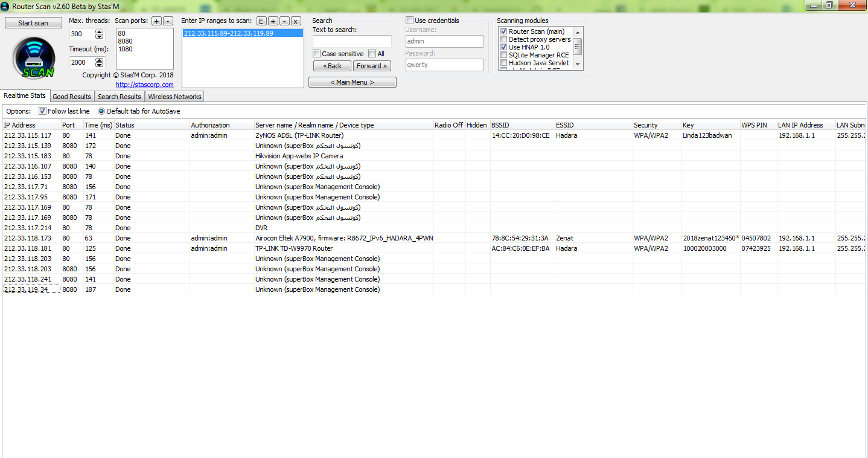Switch to Good Results tab

(72, 97)
